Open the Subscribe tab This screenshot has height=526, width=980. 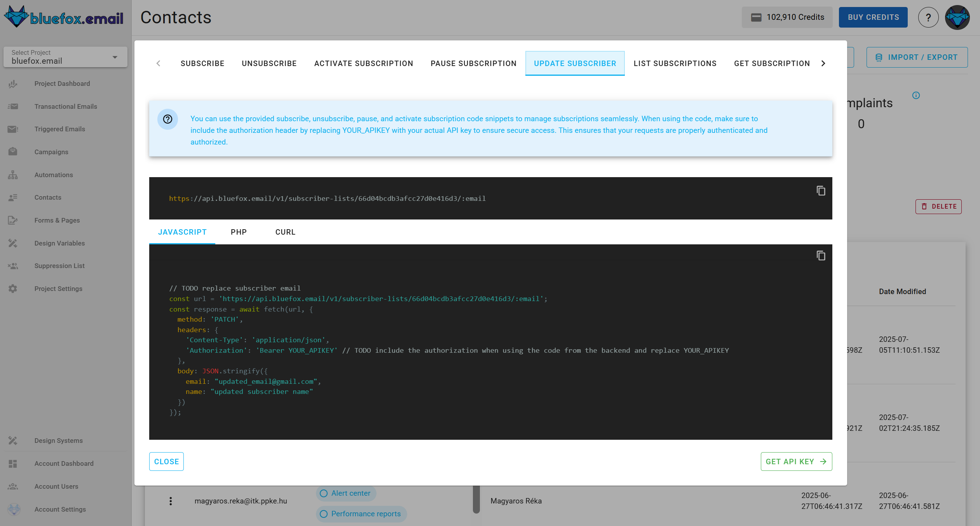pyautogui.click(x=202, y=63)
